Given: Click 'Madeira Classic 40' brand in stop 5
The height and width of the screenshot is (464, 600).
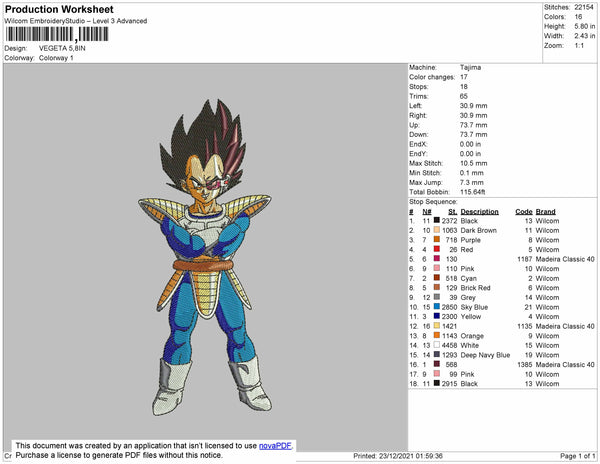Looking at the screenshot, I should (x=565, y=259).
